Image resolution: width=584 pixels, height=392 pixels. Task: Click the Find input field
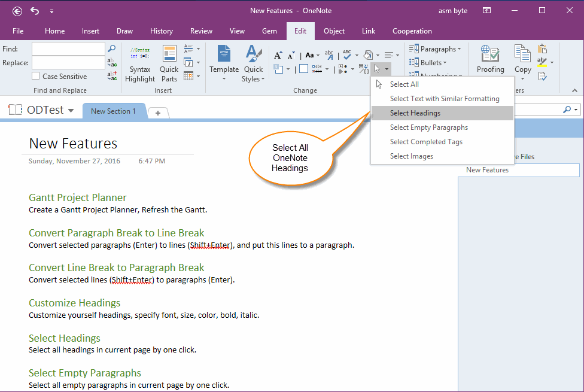[69, 48]
